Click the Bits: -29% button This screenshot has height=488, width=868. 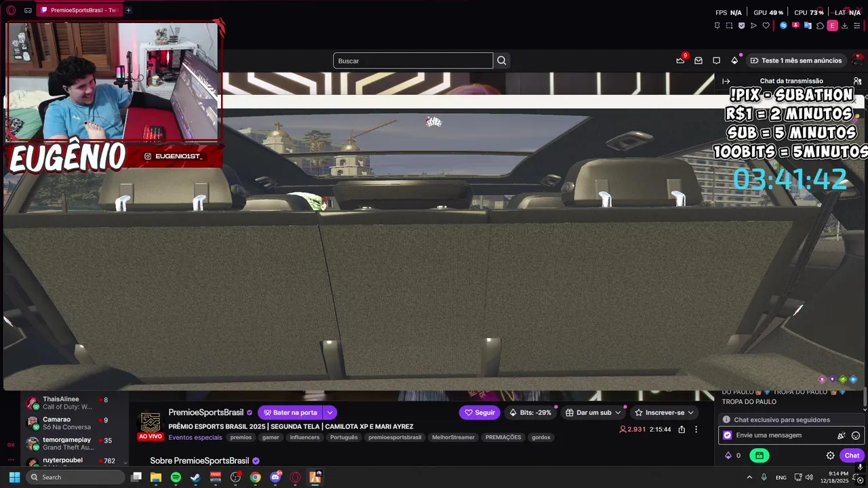click(531, 412)
